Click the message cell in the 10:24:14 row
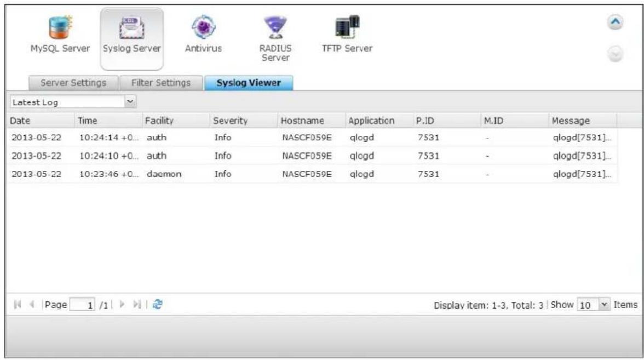644x360 pixels. tap(582, 137)
